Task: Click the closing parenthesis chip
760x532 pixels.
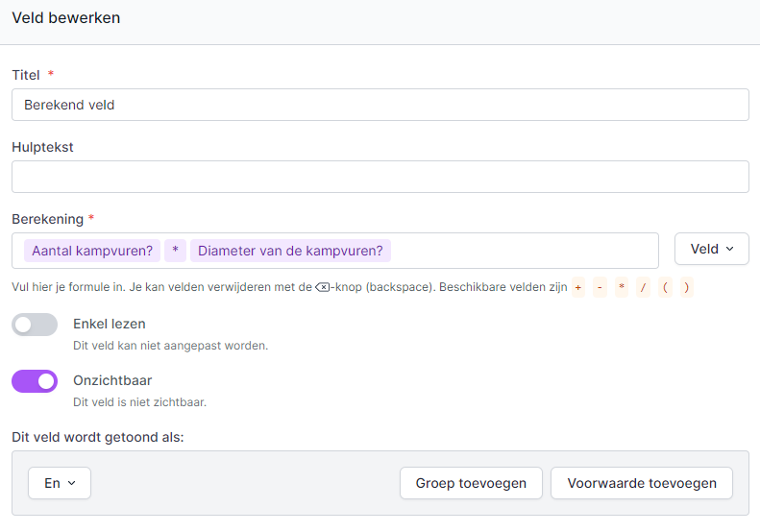Action: (687, 287)
